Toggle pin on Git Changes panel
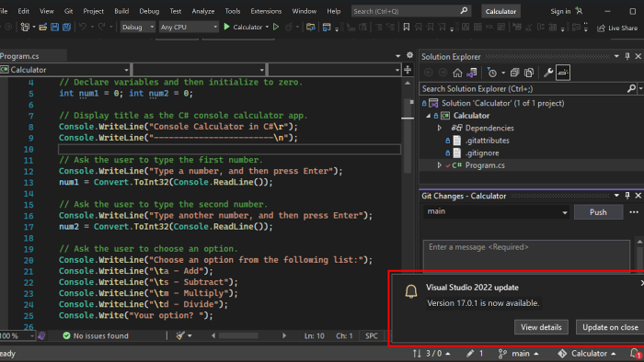This screenshot has width=644, height=362. 627,196
